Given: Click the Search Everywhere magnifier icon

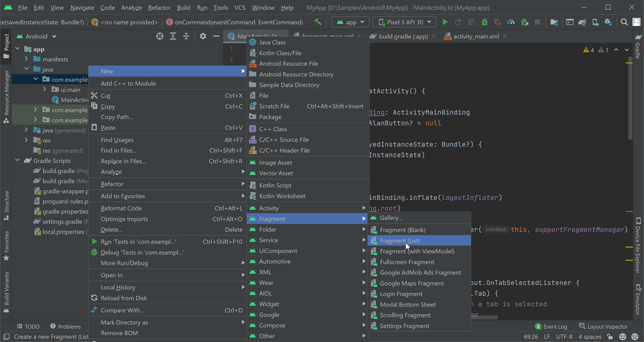Looking at the screenshot, I should click(x=624, y=22).
